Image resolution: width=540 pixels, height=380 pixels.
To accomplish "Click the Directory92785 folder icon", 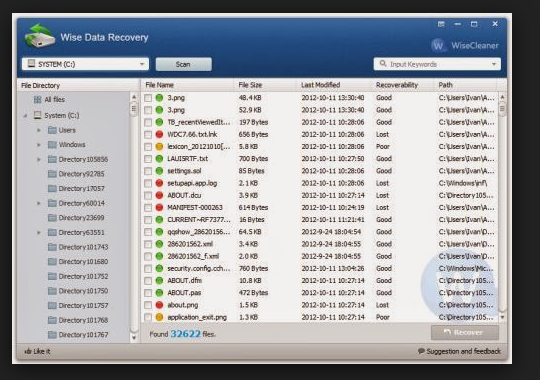I will tap(52, 174).
